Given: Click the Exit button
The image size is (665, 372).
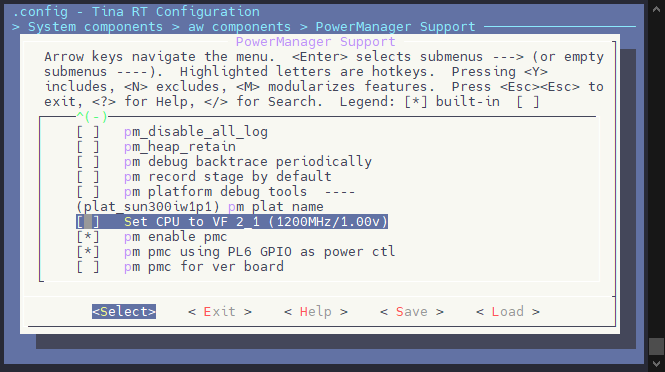Looking at the screenshot, I should (220, 312).
